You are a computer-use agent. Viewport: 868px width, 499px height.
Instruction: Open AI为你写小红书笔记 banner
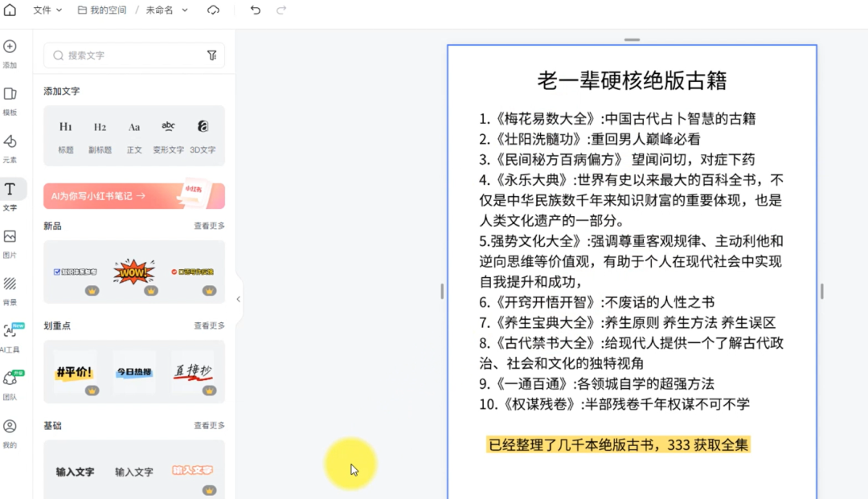[x=134, y=196]
